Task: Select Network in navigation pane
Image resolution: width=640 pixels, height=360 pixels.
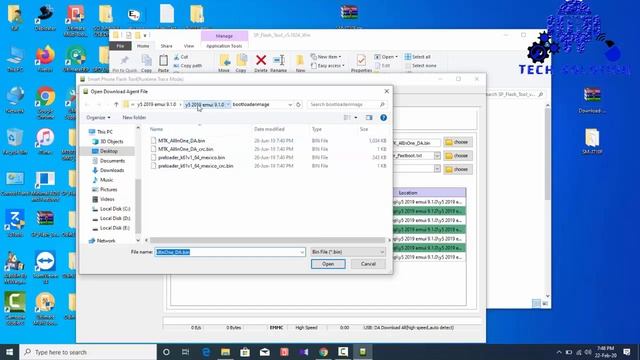Action: coord(106,241)
